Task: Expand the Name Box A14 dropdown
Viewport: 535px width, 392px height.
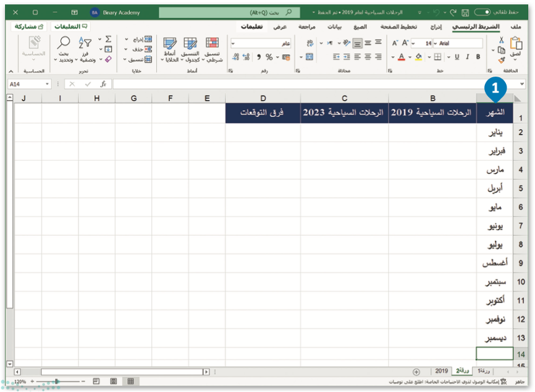Action: click(x=47, y=84)
